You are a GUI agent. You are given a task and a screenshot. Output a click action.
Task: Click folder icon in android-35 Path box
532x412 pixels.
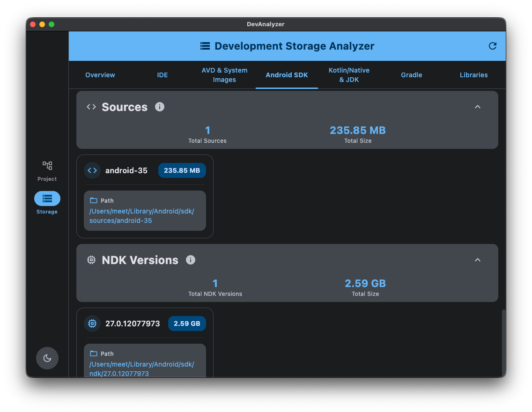[94, 200]
